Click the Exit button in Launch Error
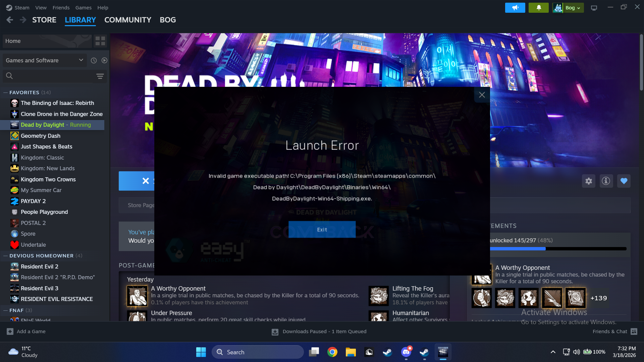This screenshot has width=644, height=362. [x=322, y=230]
